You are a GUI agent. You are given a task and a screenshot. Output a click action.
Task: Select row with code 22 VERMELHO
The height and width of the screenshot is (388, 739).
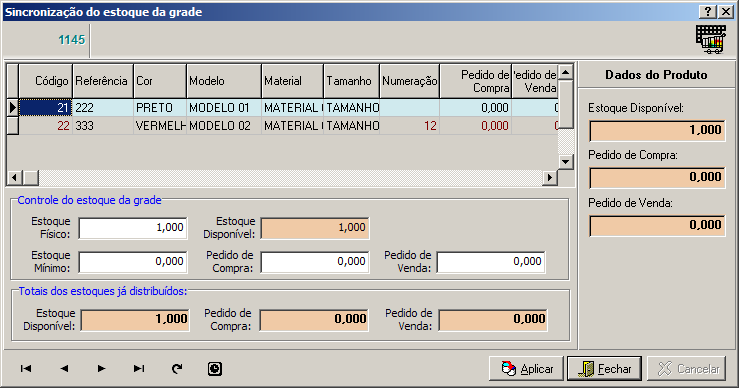[x=283, y=126]
